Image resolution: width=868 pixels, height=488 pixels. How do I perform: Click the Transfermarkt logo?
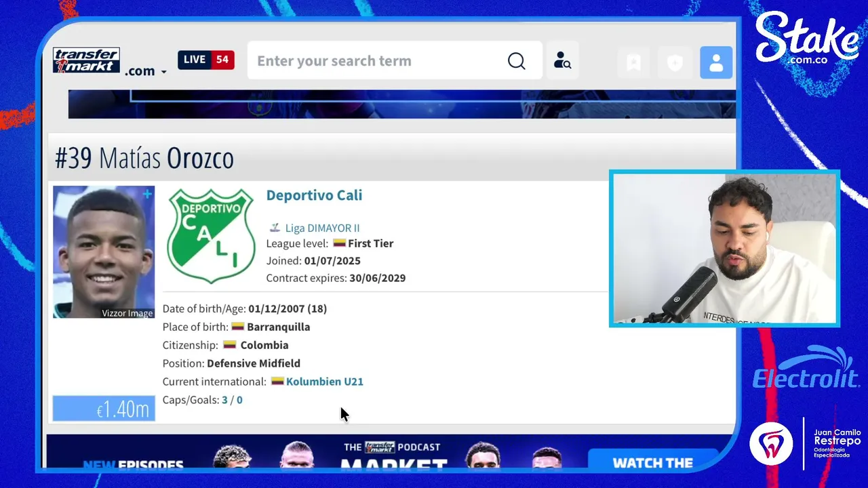[x=86, y=60]
